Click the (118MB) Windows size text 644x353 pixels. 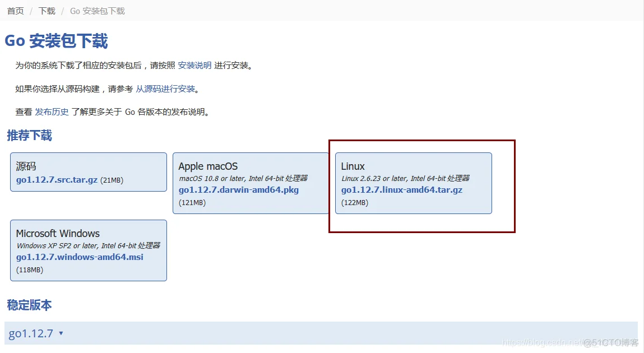click(x=30, y=270)
